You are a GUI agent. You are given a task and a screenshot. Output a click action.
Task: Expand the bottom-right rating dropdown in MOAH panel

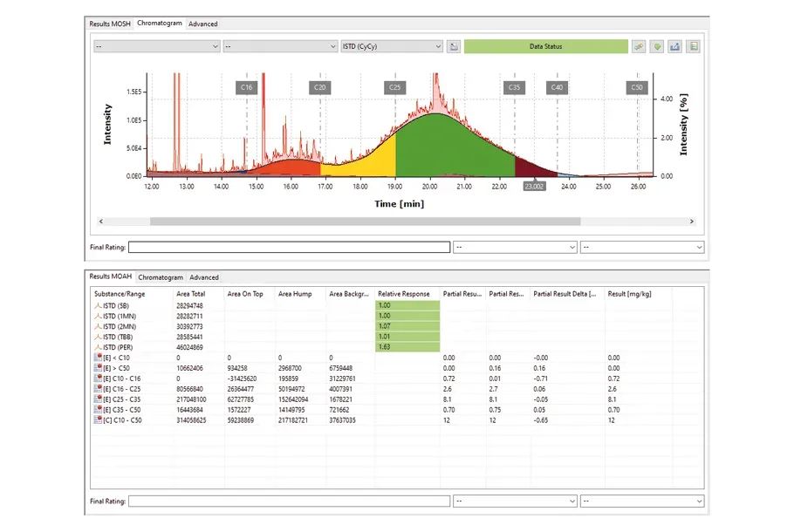pos(641,501)
